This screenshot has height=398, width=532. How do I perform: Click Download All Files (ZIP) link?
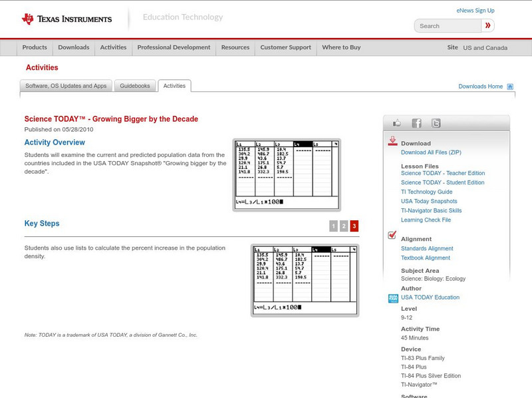(x=431, y=152)
